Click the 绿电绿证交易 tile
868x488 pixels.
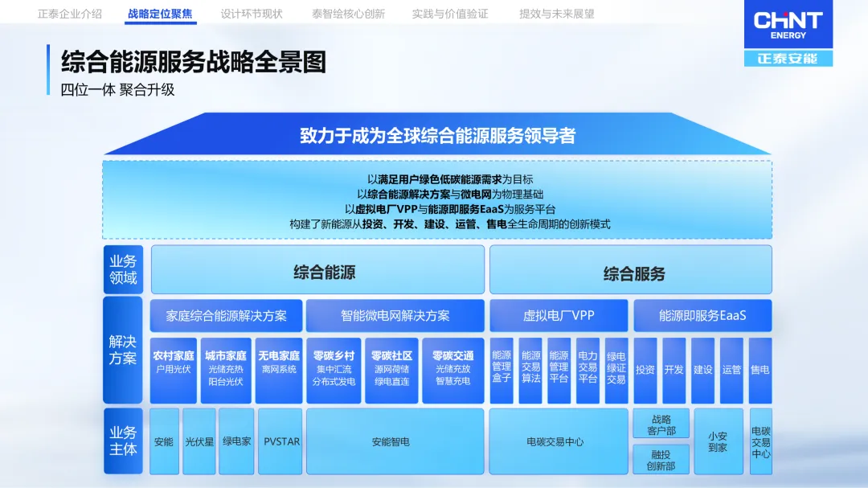point(616,371)
